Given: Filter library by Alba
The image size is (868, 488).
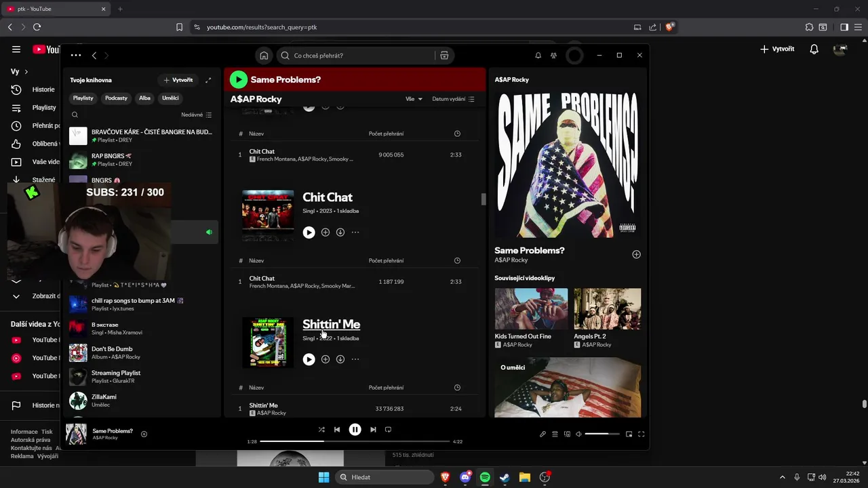Looking at the screenshot, I should coord(144,98).
